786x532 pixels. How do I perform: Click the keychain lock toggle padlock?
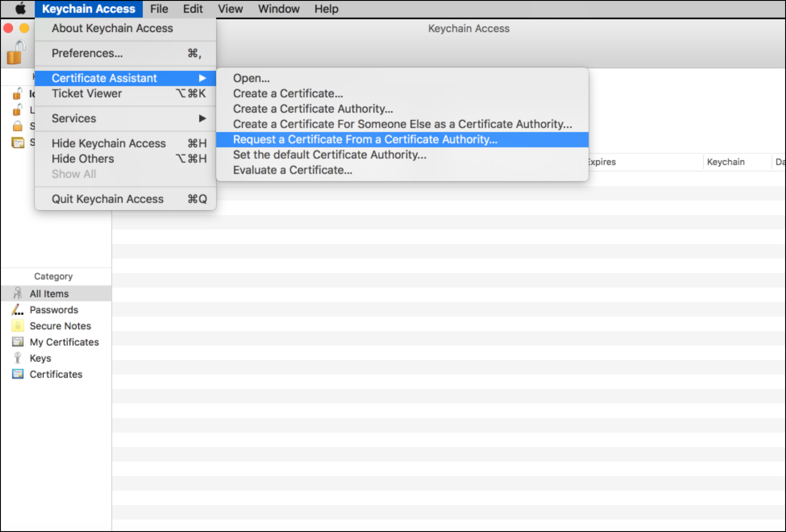click(16, 53)
